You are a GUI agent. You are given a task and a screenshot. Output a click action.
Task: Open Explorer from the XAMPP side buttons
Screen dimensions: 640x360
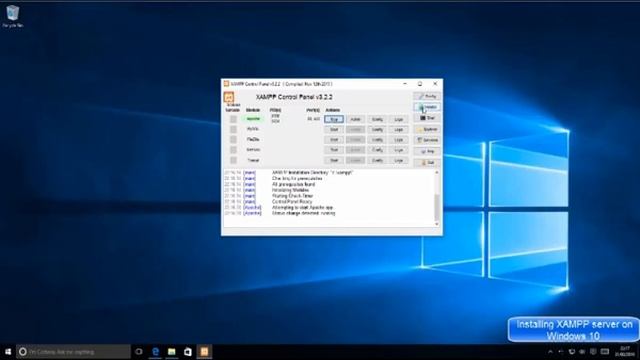(427, 129)
